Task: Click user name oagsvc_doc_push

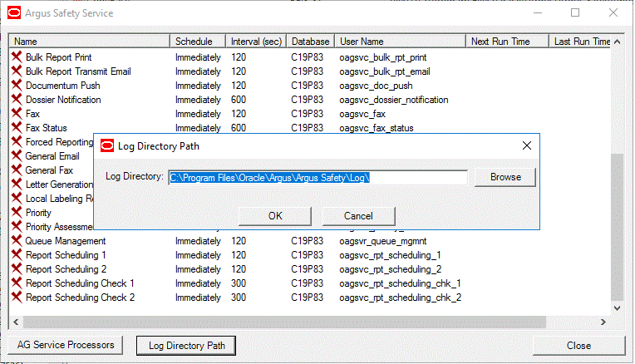Action: click(376, 86)
